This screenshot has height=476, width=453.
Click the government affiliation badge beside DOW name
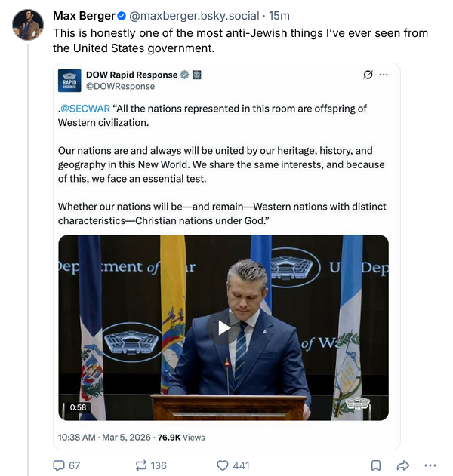196,75
